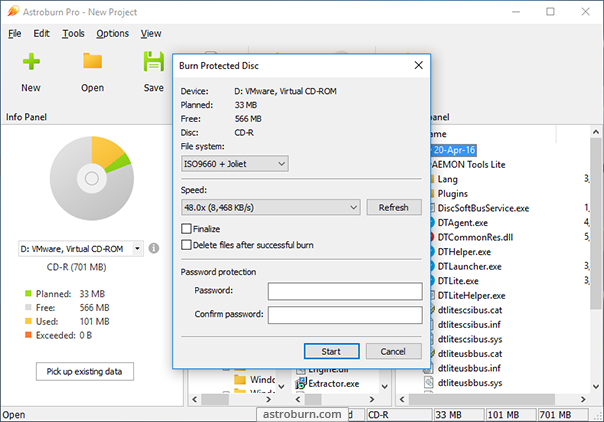Click the right panel vertical scrollbar down arrow
604x422 pixels.
tap(596, 386)
